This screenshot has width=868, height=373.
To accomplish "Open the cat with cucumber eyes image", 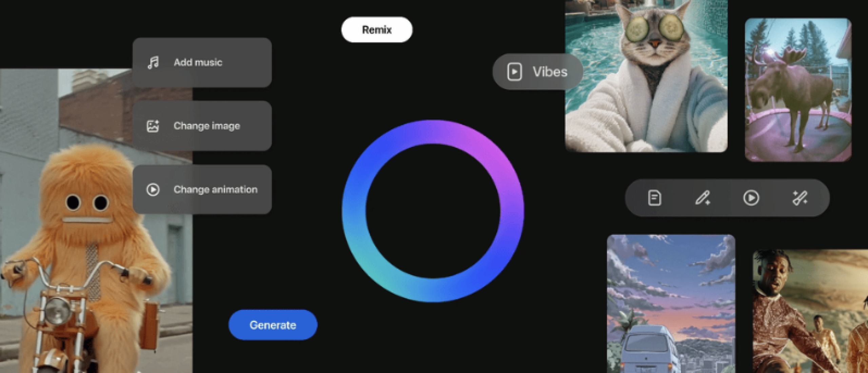I will coord(646,76).
